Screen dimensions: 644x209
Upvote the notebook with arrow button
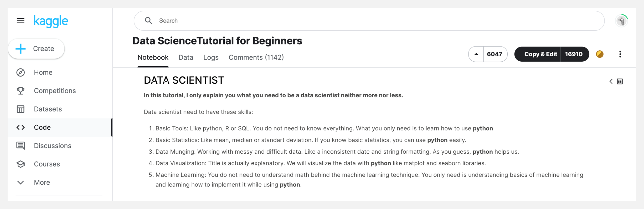tap(476, 54)
